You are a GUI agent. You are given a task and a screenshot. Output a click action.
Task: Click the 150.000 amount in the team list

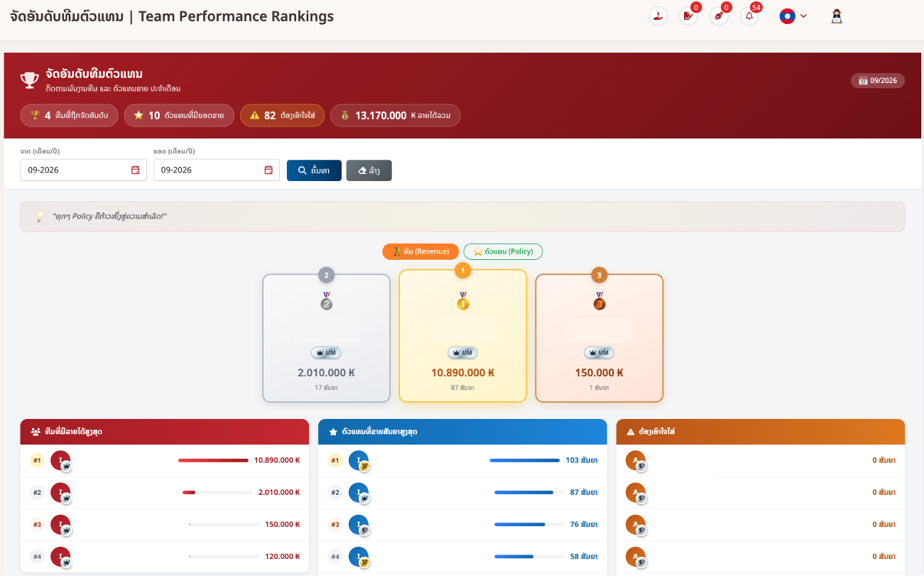[x=282, y=525]
